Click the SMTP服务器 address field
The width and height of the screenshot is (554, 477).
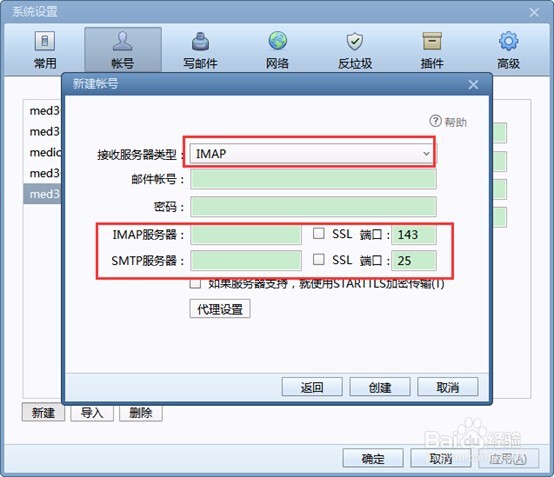(246, 261)
